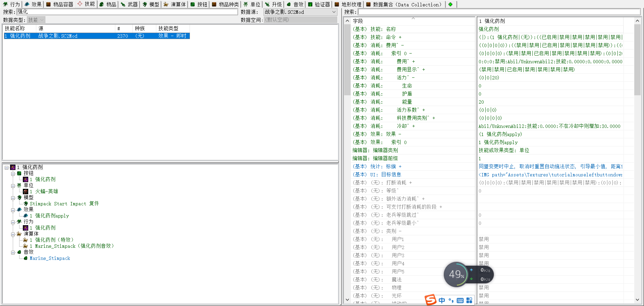The width and height of the screenshot is (644, 306).
Task: Click the green plus add-tab icon
Action: coord(450,4)
